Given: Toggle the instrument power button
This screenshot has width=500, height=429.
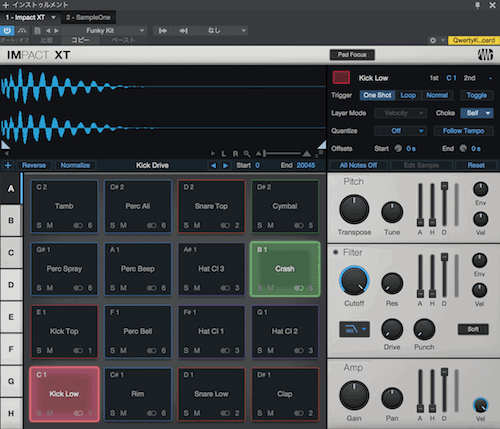Looking at the screenshot, I should (x=7, y=31).
